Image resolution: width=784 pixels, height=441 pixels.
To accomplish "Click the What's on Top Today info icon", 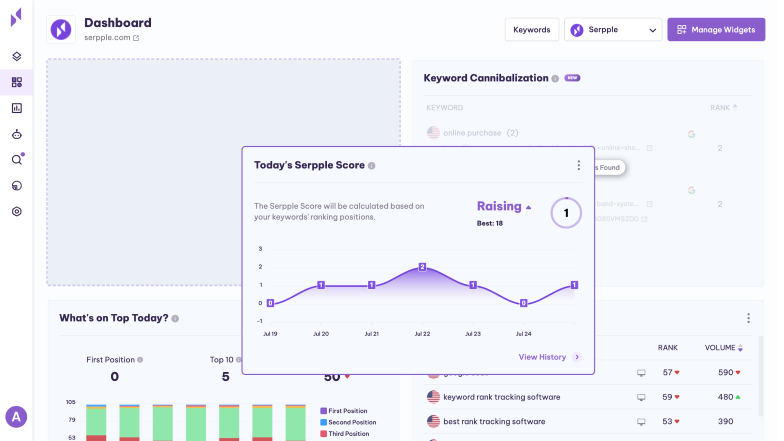I will 175,318.
